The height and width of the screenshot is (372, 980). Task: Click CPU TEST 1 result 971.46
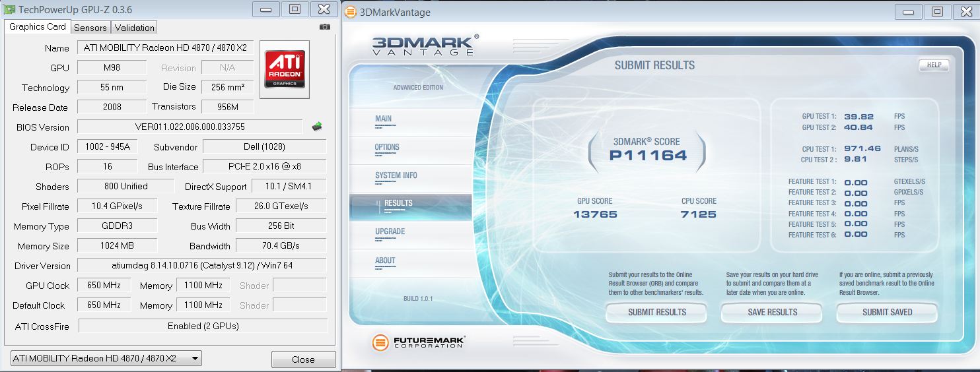tap(862, 148)
